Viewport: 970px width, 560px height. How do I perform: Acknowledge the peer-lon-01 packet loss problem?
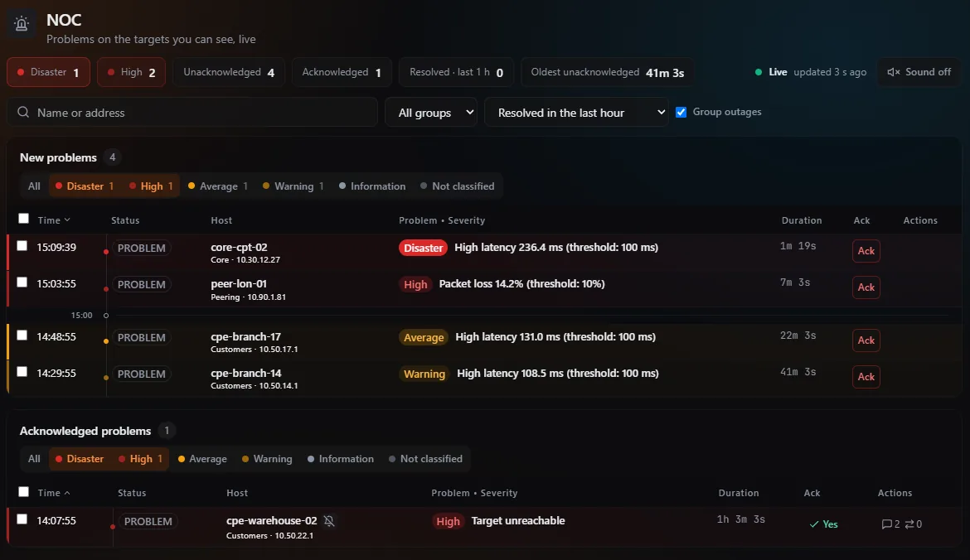click(866, 287)
